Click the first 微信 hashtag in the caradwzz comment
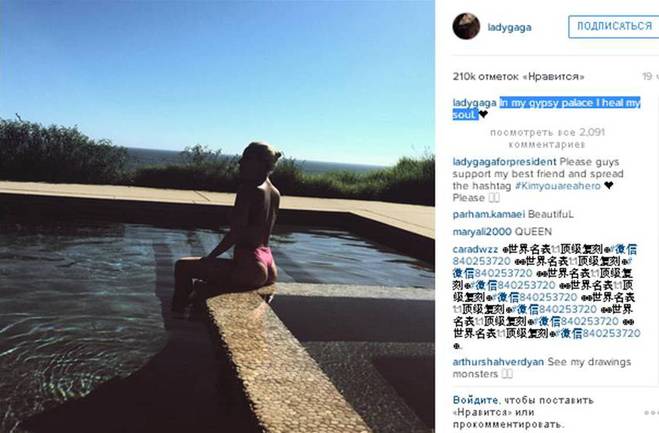 (x=623, y=249)
